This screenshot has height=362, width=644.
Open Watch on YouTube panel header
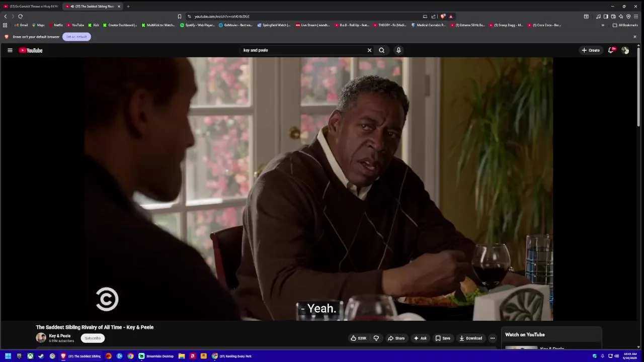click(x=525, y=335)
